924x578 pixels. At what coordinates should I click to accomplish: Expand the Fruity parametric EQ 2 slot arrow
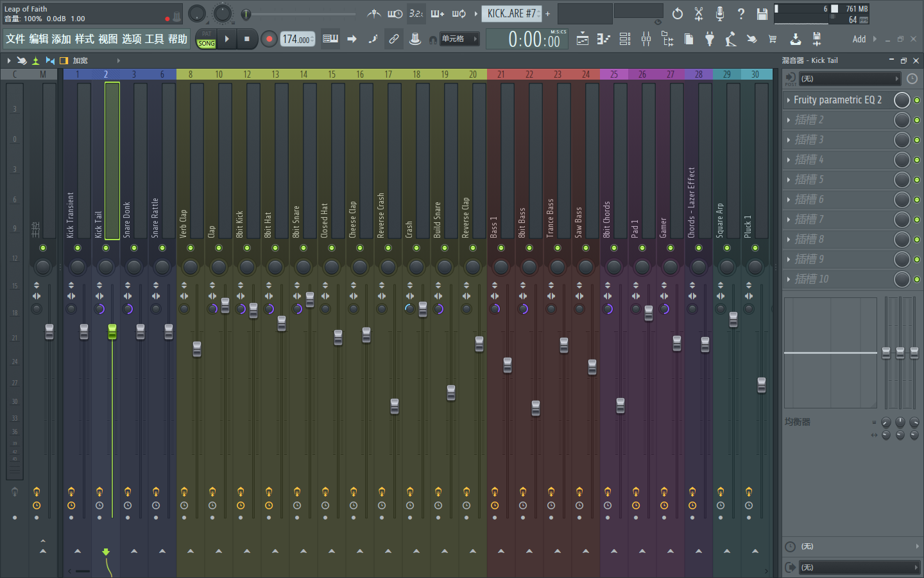789,100
